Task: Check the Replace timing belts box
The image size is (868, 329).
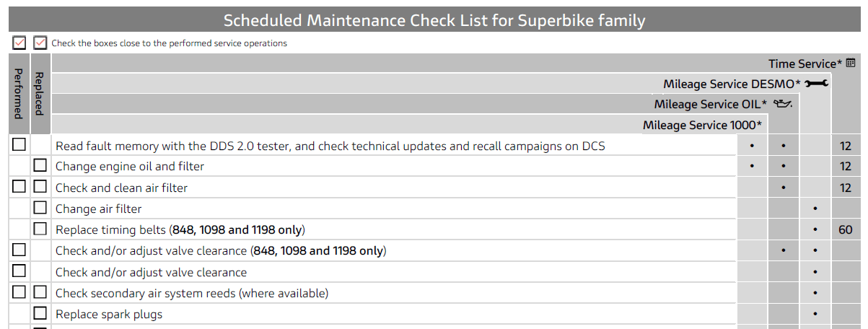Action: (x=40, y=229)
